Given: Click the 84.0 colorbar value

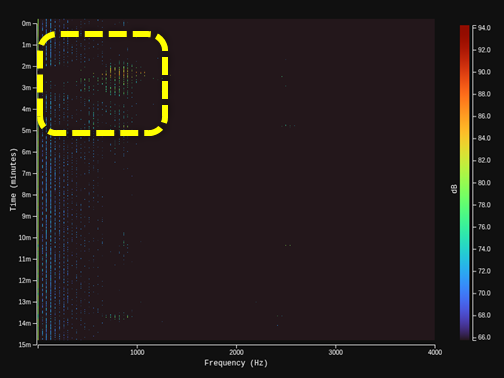Looking at the screenshot, I should [484, 138].
